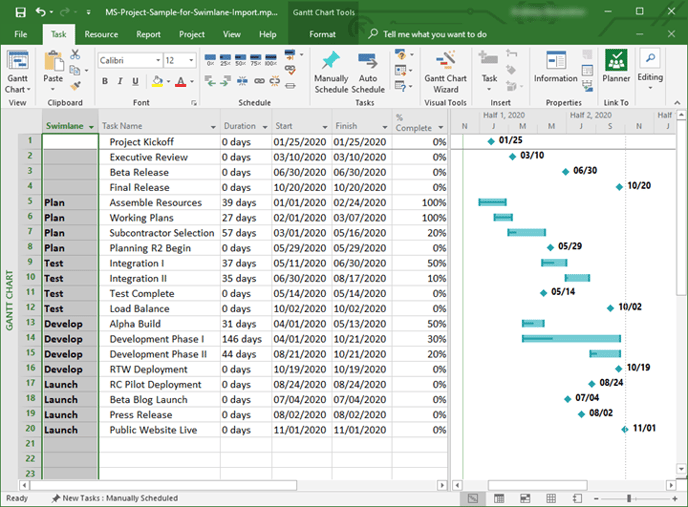Open the Duration column filter dropdown
The height and width of the screenshot is (507, 688).
click(265, 127)
